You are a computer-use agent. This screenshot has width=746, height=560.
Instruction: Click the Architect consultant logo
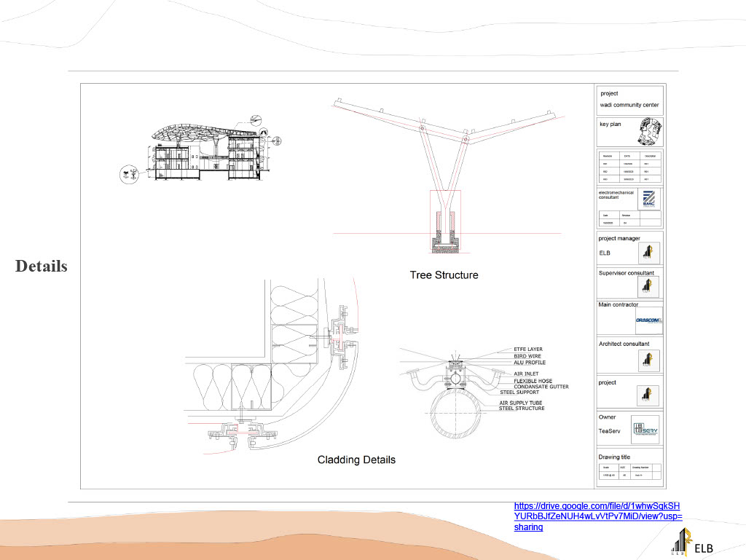click(648, 360)
